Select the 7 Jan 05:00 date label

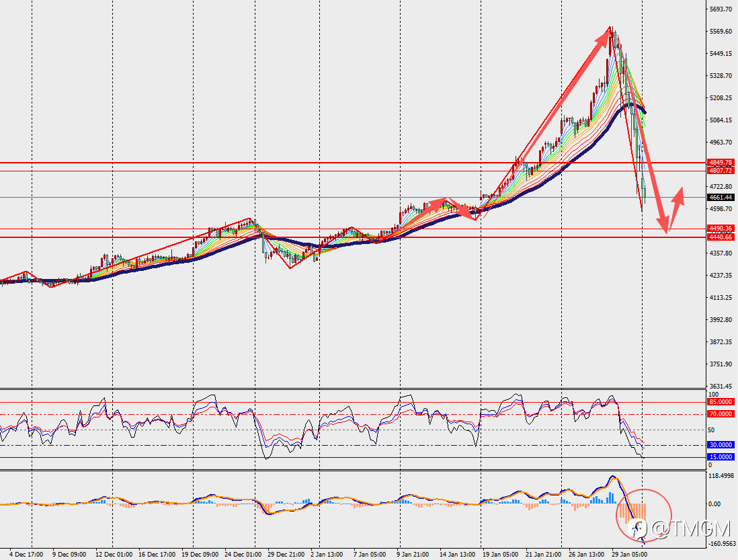pyautogui.click(x=370, y=555)
